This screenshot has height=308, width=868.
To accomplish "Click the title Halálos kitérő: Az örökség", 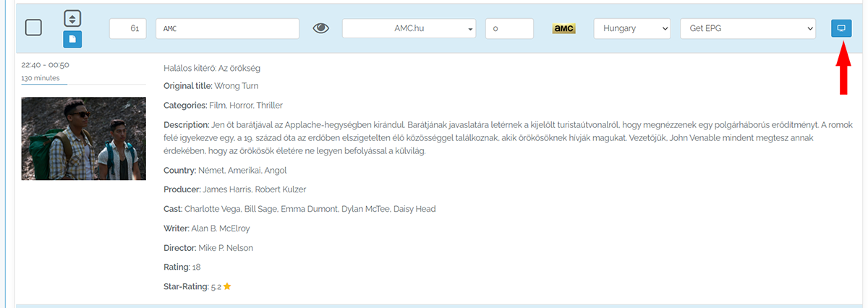I will pyautogui.click(x=212, y=68).
